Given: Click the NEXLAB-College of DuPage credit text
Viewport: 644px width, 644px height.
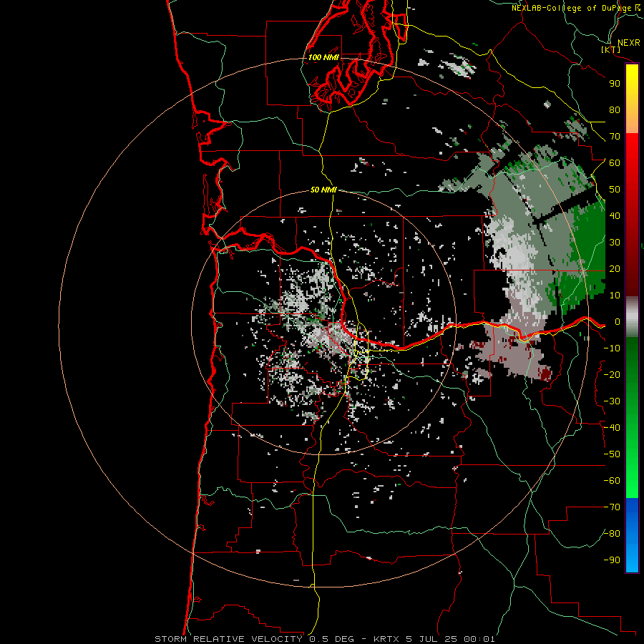Looking at the screenshot, I should (x=576, y=8).
